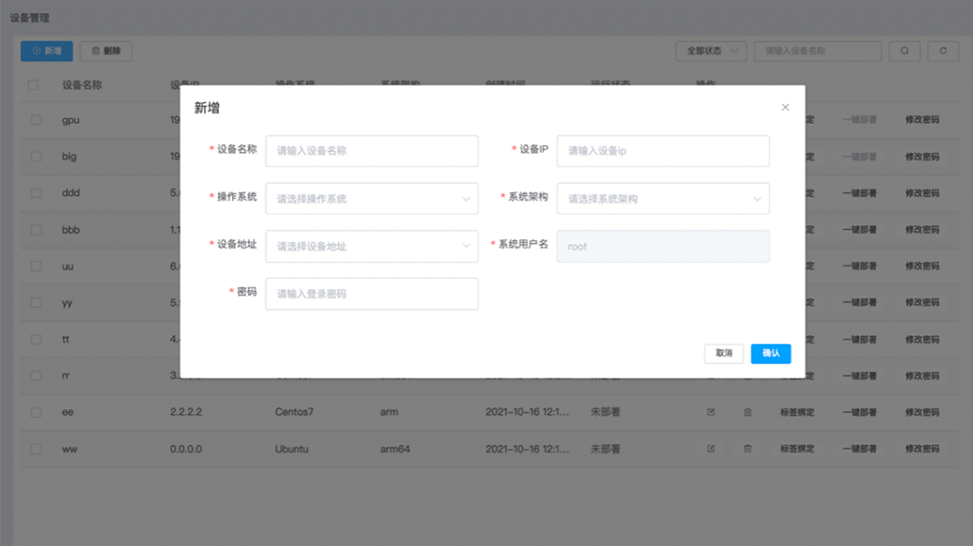Check the checkbox for the ee row
The image size is (973, 546).
click(x=36, y=412)
